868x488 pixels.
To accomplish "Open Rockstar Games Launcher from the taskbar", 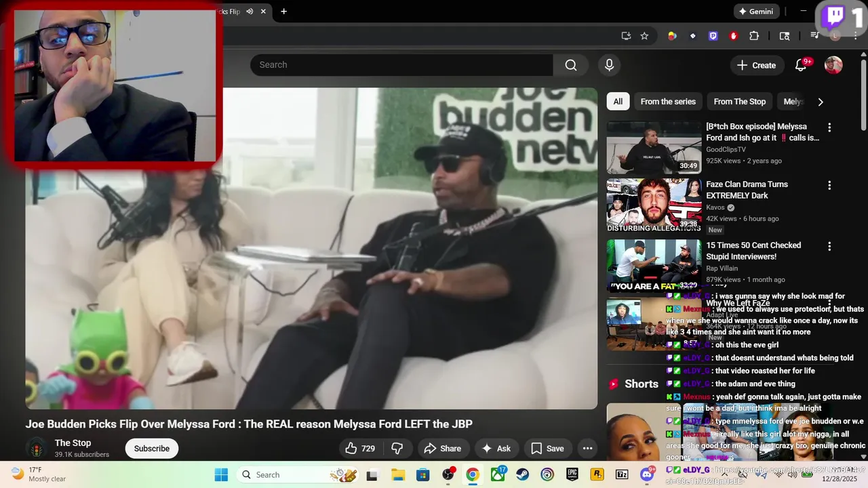I will pos(597,474).
